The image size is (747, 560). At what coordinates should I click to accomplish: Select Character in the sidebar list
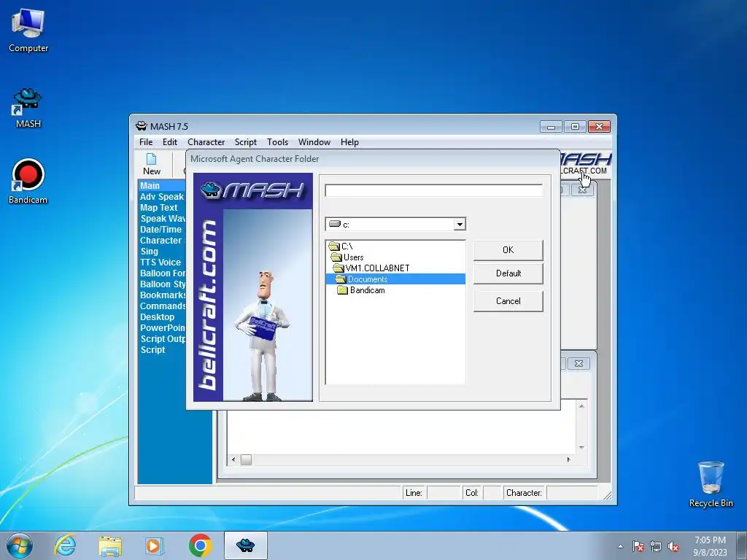click(161, 241)
